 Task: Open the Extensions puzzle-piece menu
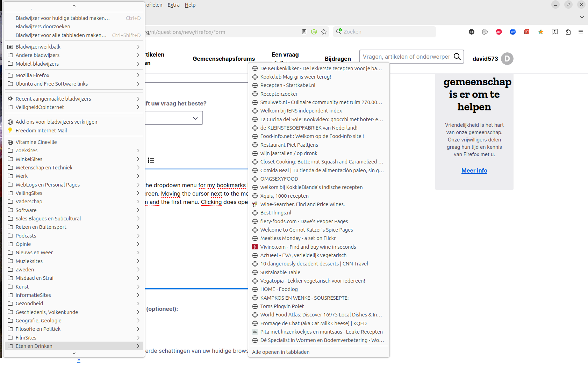point(568,32)
